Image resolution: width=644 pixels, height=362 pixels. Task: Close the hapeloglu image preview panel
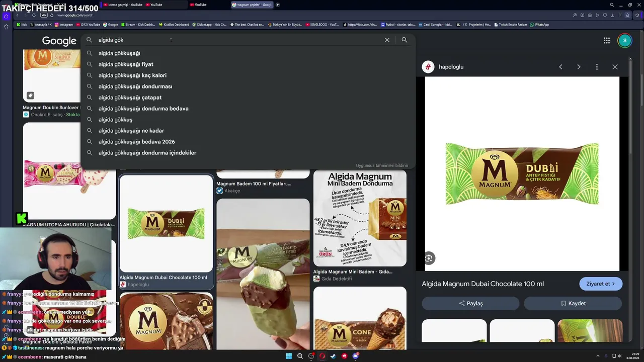click(615, 67)
